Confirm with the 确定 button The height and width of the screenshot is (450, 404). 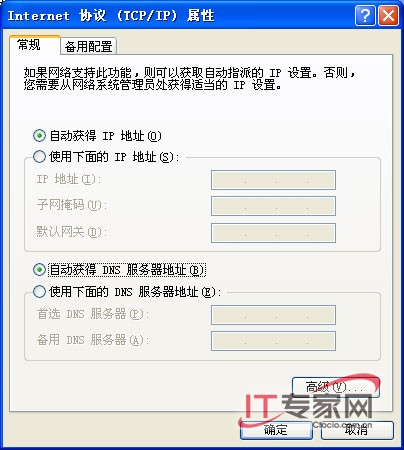(276, 430)
